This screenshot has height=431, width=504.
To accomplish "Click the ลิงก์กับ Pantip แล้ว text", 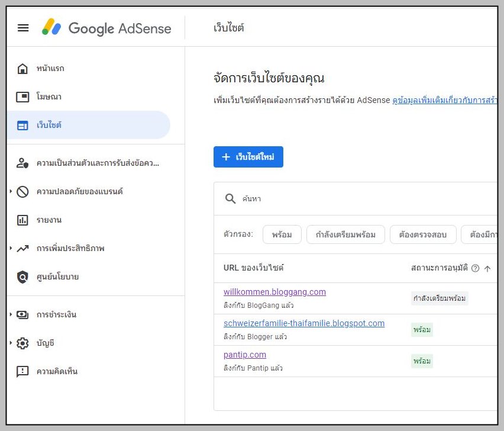I will click(x=253, y=368).
